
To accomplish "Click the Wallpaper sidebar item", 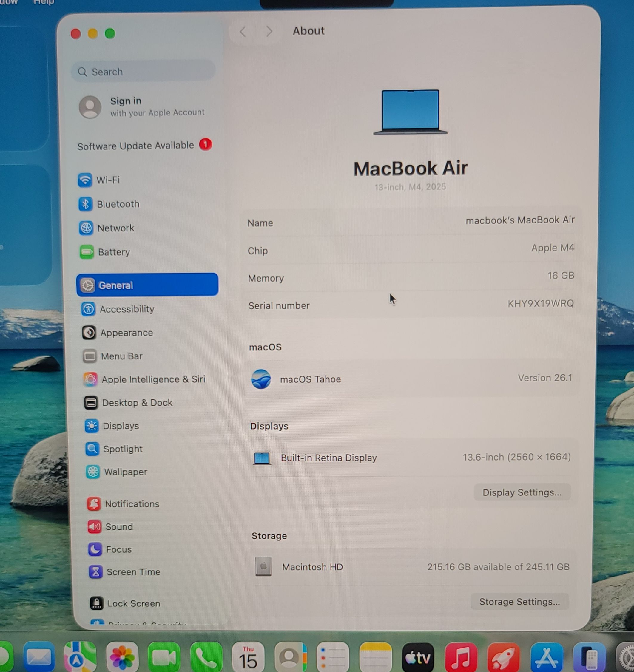I will click(x=125, y=472).
